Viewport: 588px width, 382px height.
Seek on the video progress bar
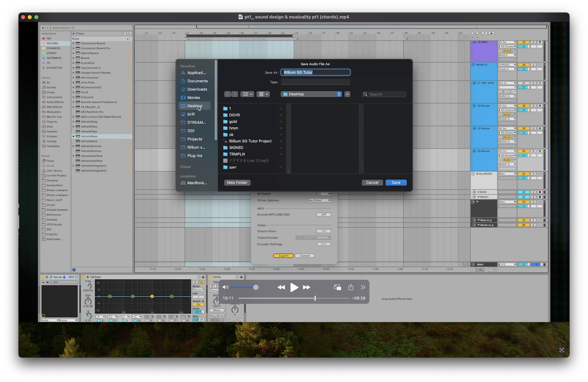(294, 298)
